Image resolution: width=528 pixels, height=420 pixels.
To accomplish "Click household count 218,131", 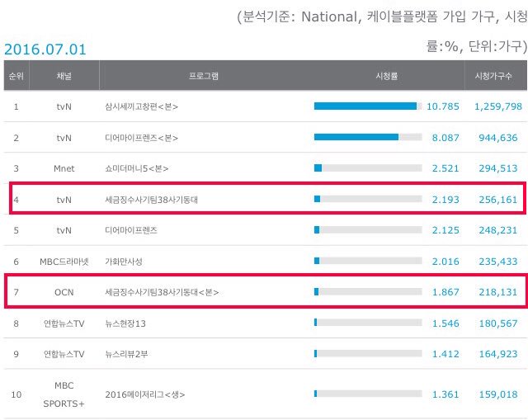I will [498, 292].
